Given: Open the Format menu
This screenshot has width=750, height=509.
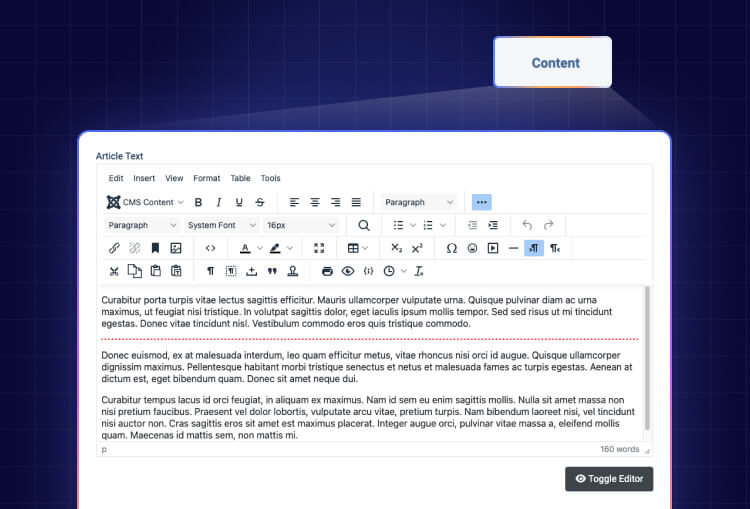Looking at the screenshot, I should (207, 178).
